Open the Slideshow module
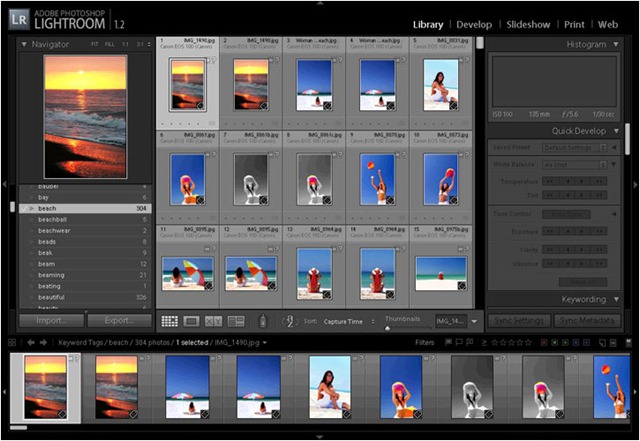This screenshot has height=441, width=640. (x=528, y=24)
